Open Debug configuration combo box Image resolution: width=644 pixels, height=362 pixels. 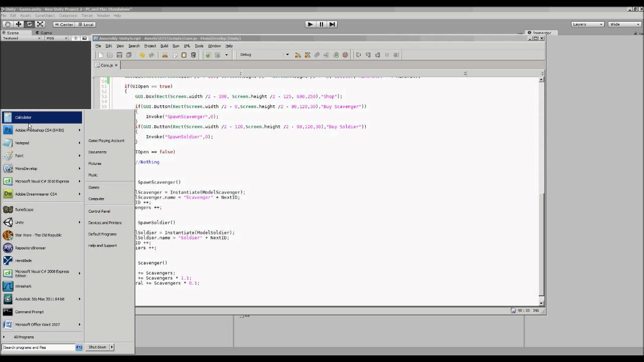pyautogui.click(x=264, y=54)
